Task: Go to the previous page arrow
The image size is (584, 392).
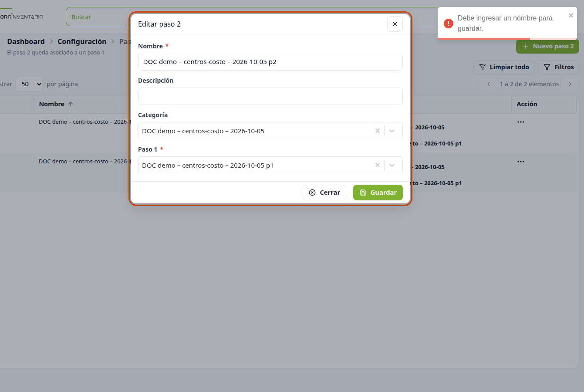Action: click(489, 84)
